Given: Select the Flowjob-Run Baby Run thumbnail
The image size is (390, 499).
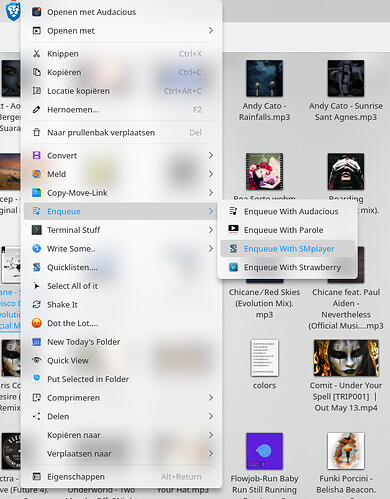Looking at the screenshot, I should click(x=264, y=451).
